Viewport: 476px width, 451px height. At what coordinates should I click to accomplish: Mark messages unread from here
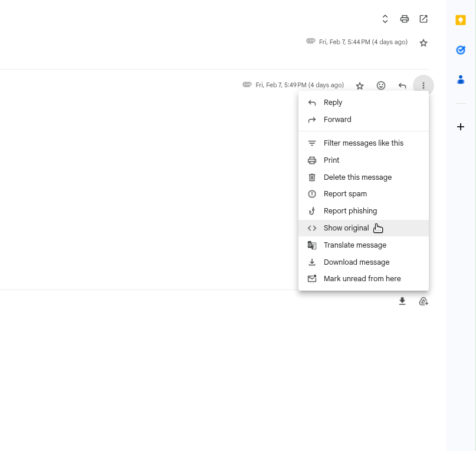[362, 278]
